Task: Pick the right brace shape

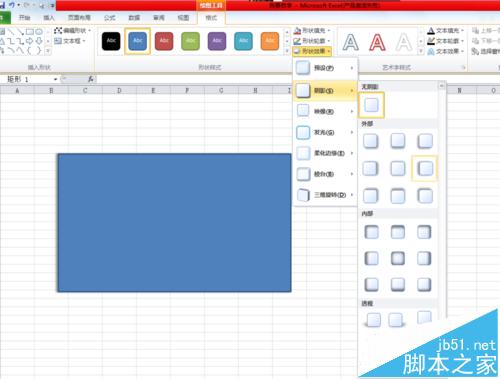Action: click(x=38, y=50)
